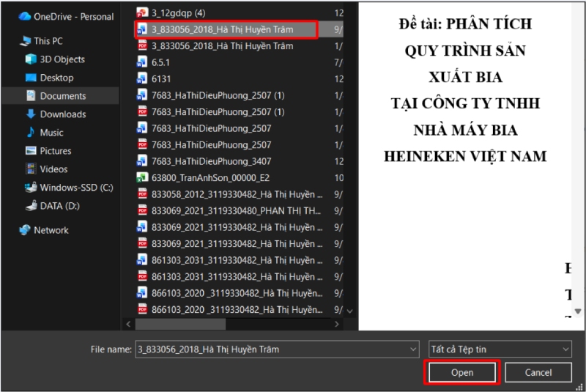Screen dimensions: 586x392
Task: Select file name 7683_HaThiDieuPhuong_2507 Word document
Action: point(212,128)
